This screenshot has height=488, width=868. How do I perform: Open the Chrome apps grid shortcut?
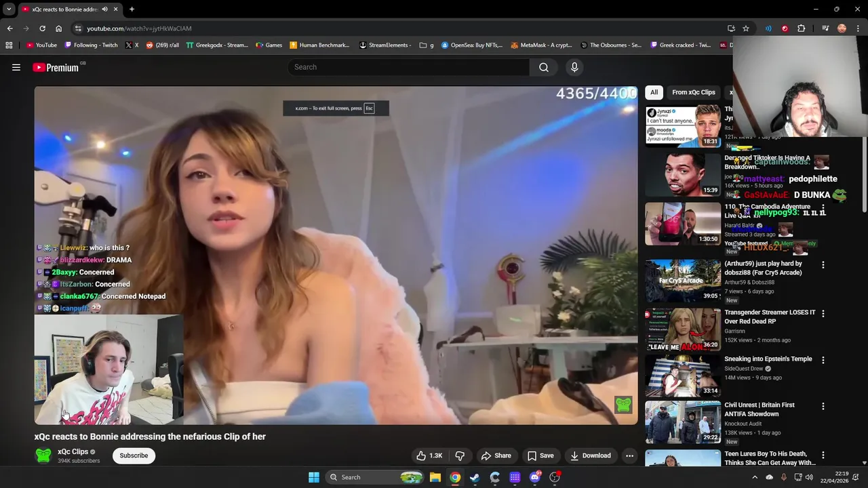[x=9, y=45]
